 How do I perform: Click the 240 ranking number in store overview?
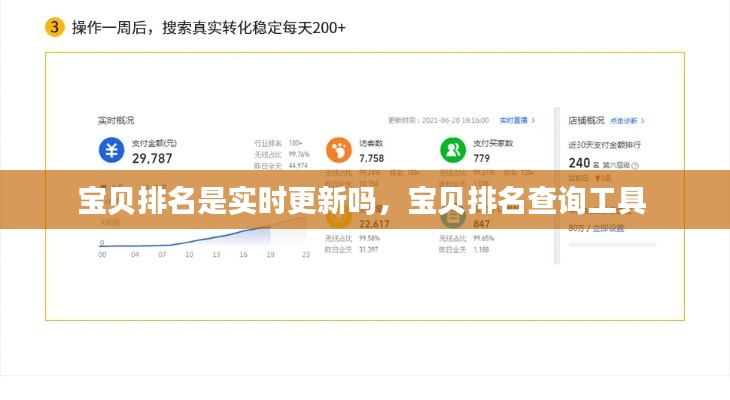coord(579,162)
